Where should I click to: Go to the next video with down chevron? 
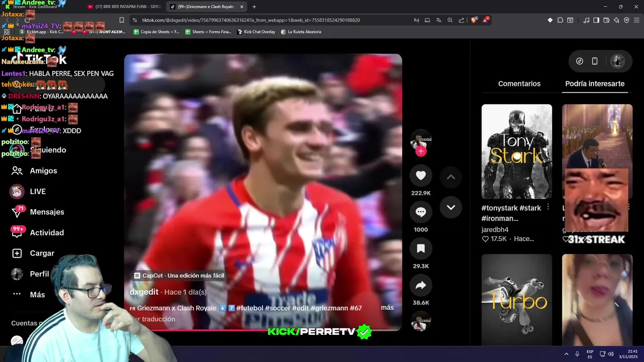tap(451, 207)
